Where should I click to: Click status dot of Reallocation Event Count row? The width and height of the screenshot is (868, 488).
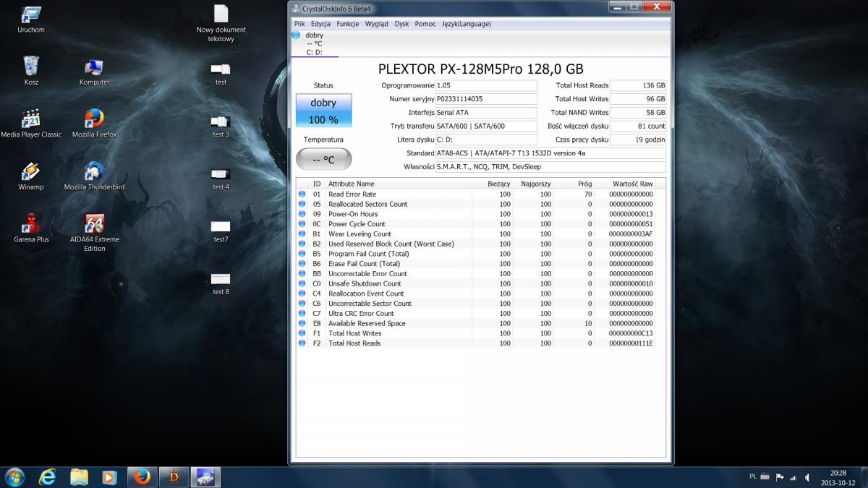pyautogui.click(x=302, y=294)
